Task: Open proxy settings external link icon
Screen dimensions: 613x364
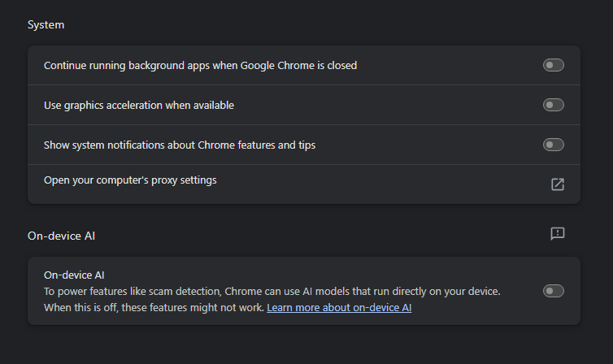Action: (558, 184)
